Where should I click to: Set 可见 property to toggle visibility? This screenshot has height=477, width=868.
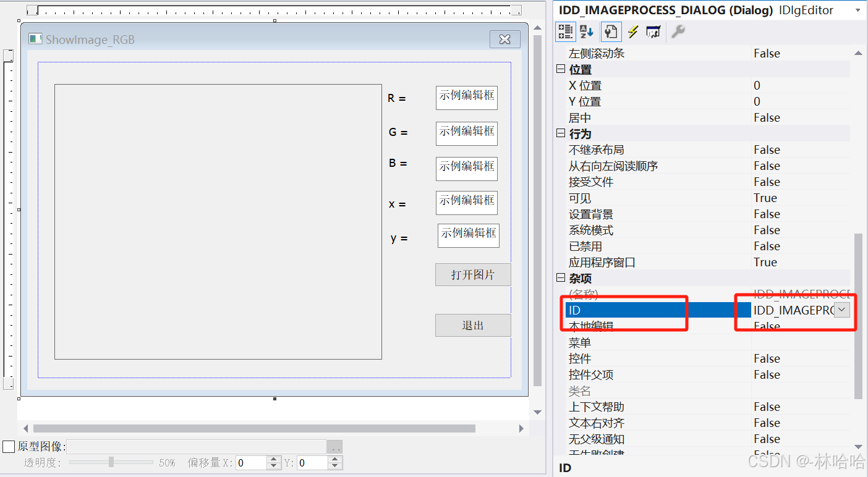(767, 198)
